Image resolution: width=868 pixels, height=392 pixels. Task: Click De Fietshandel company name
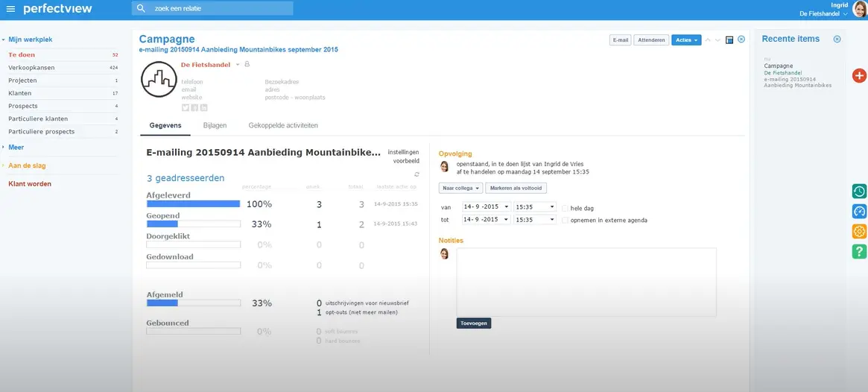(206, 65)
